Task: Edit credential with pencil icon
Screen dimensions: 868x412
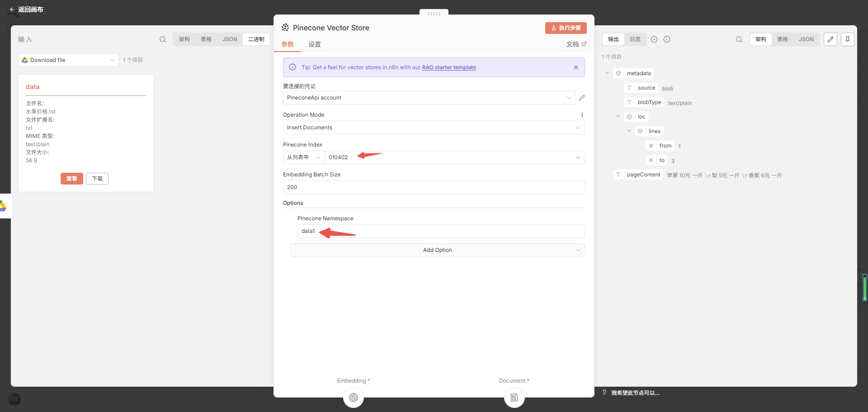Action: coord(582,98)
